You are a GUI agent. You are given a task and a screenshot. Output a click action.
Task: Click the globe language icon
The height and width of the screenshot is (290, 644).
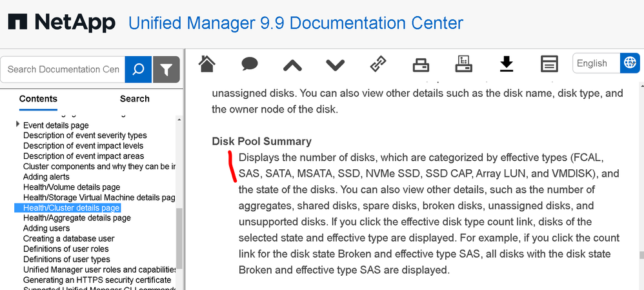(630, 63)
